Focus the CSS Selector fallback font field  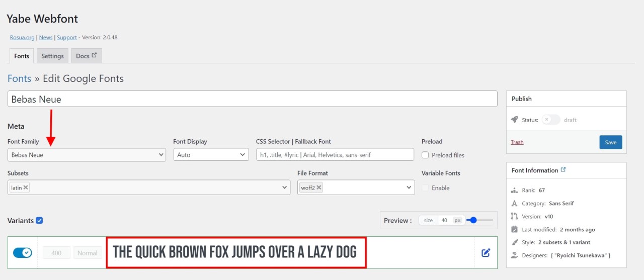pyautogui.click(x=335, y=155)
